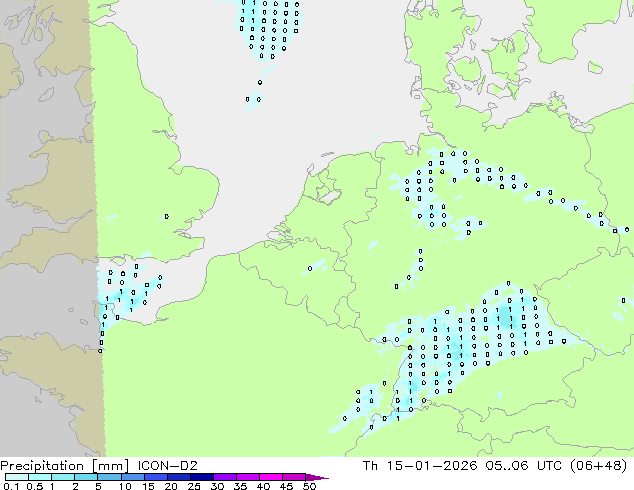Click the legend value label '10'
This screenshot has height=490, width=634.
coord(125,486)
